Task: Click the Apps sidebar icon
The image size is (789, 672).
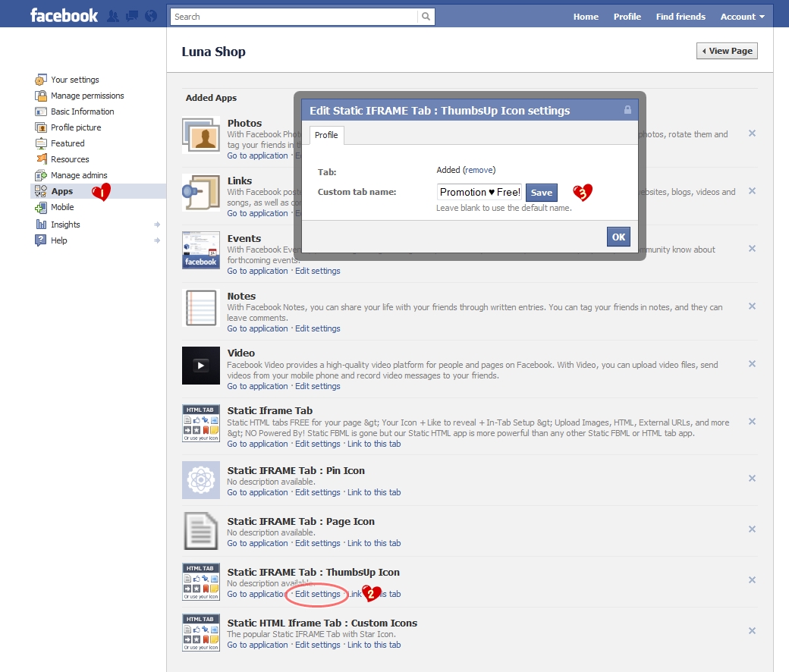Action: pyautogui.click(x=41, y=191)
